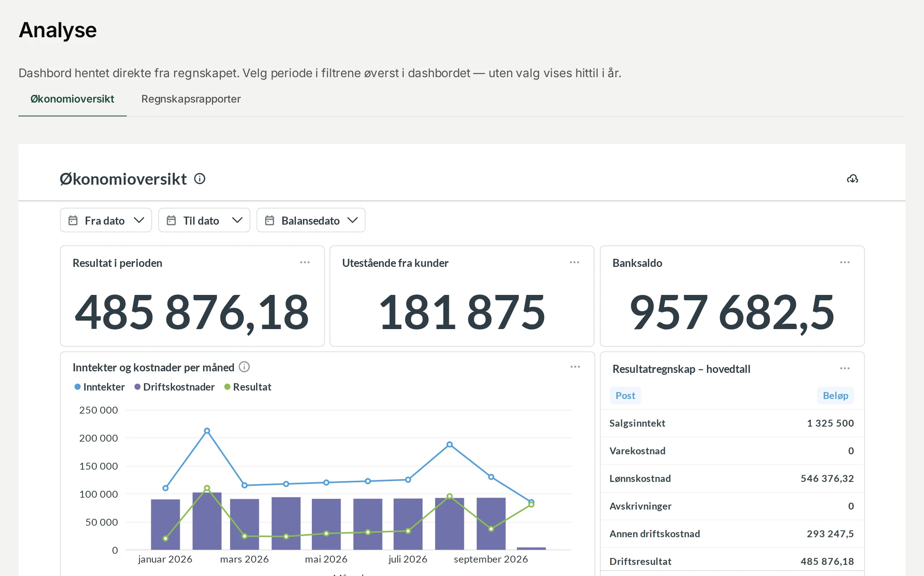Click info icon beside Inntekter og kostnader per måned

coord(244,367)
